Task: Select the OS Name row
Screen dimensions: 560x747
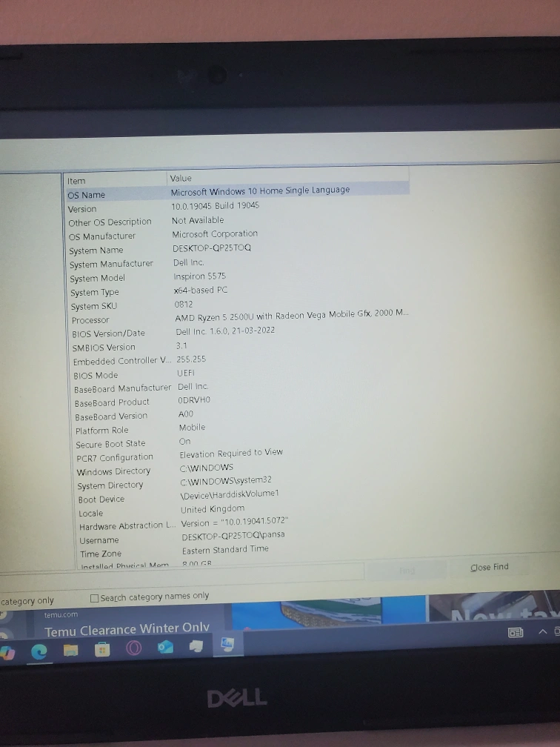Action: click(x=237, y=191)
